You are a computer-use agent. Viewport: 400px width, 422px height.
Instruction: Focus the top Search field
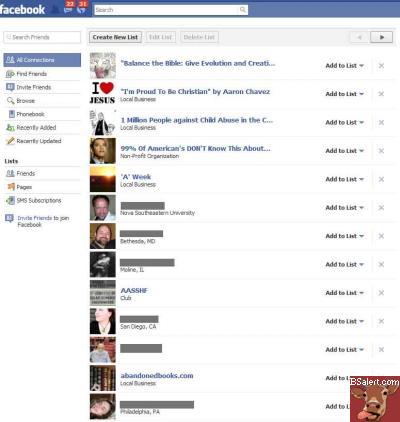[x=171, y=10]
